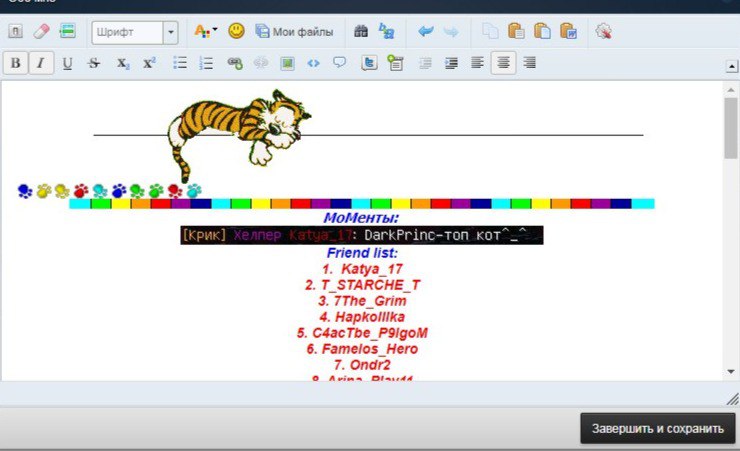The height and width of the screenshot is (451, 740).
Task: Toggle Italic formatting
Action: (x=41, y=63)
